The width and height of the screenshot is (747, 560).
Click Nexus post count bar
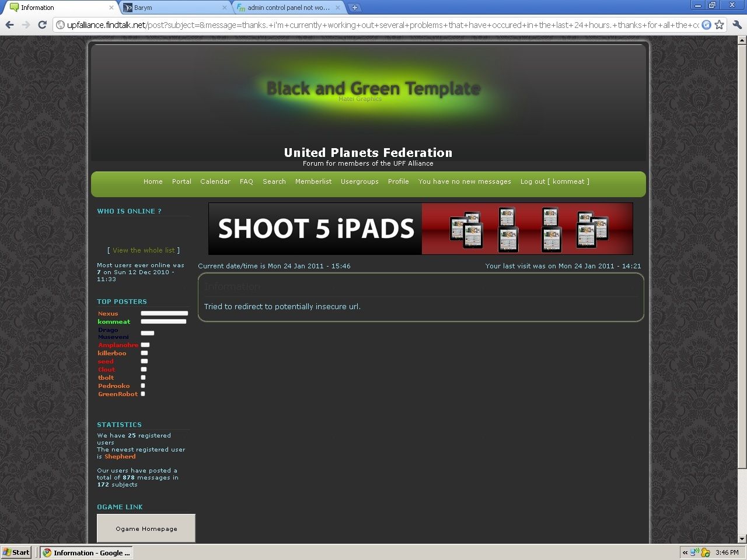(165, 313)
